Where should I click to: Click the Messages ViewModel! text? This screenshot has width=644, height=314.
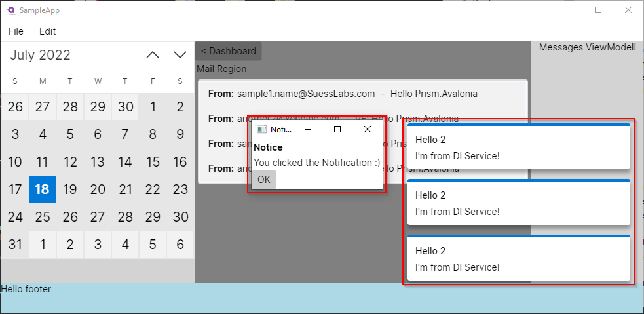point(588,47)
